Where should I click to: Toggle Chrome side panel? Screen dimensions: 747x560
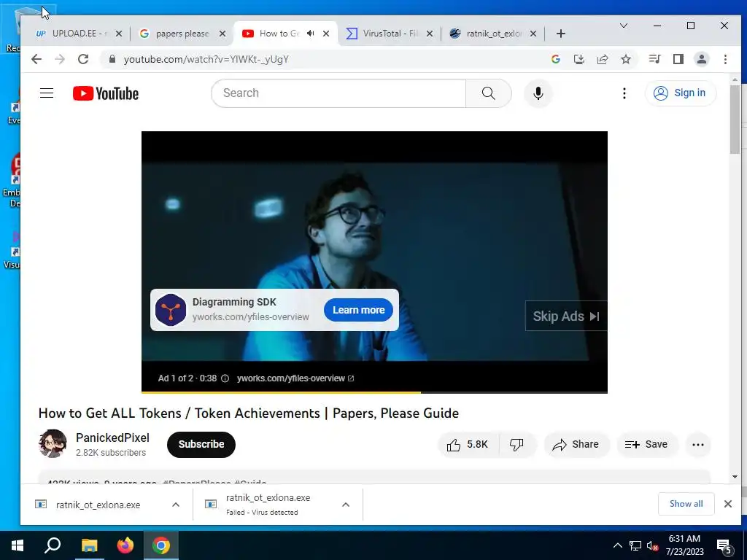click(x=678, y=59)
